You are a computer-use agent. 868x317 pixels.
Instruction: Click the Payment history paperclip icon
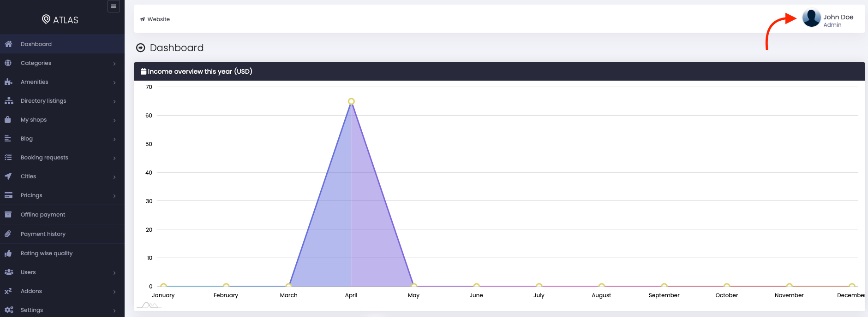coord(8,234)
